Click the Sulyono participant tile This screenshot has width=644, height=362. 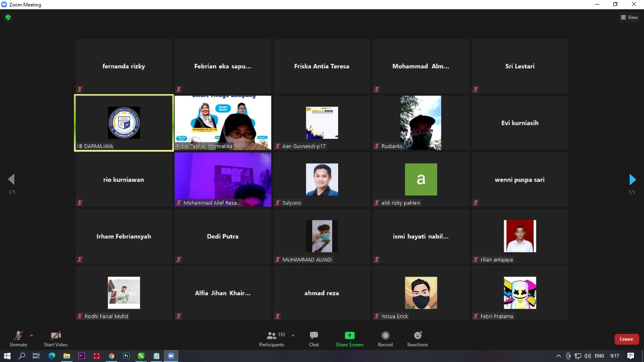tap(322, 179)
